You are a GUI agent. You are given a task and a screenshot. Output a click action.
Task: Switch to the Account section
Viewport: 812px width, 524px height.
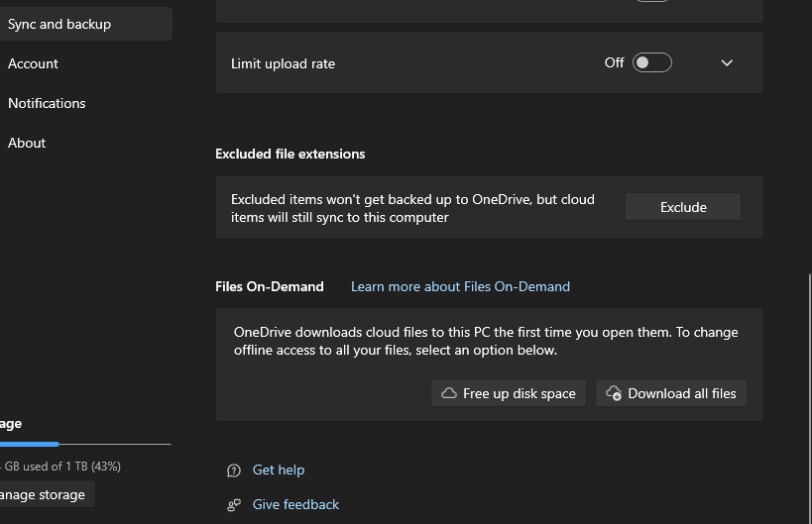pyautogui.click(x=33, y=63)
